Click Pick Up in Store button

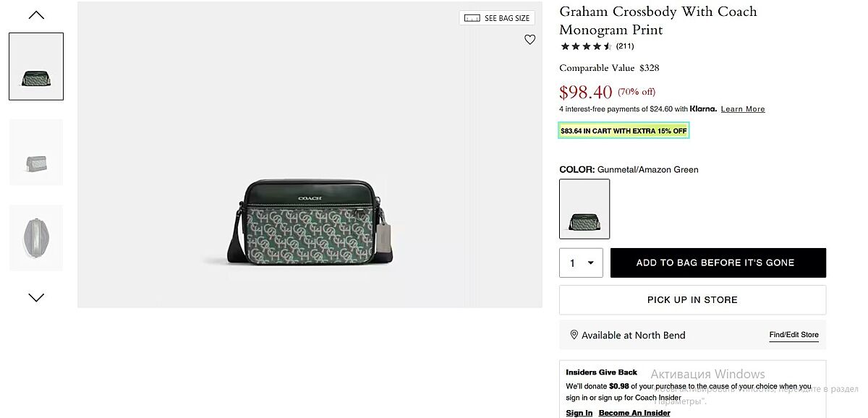(692, 299)
